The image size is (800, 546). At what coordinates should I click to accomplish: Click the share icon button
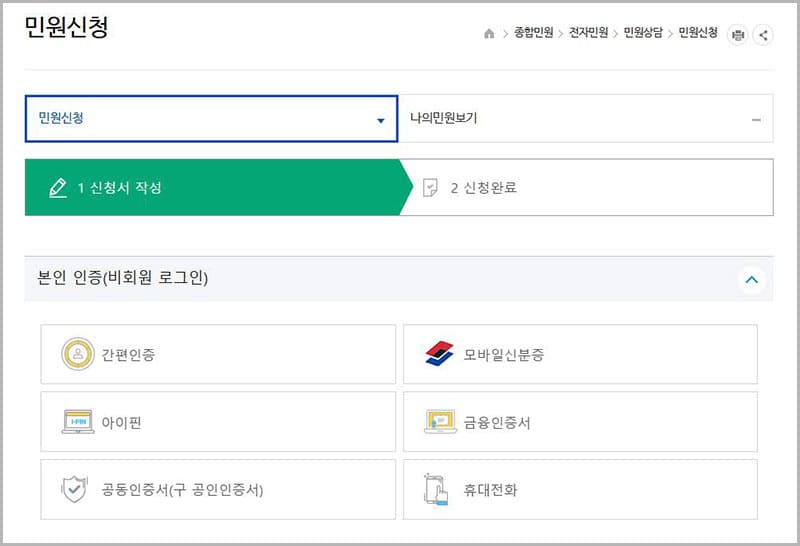(x=763, y=35)
